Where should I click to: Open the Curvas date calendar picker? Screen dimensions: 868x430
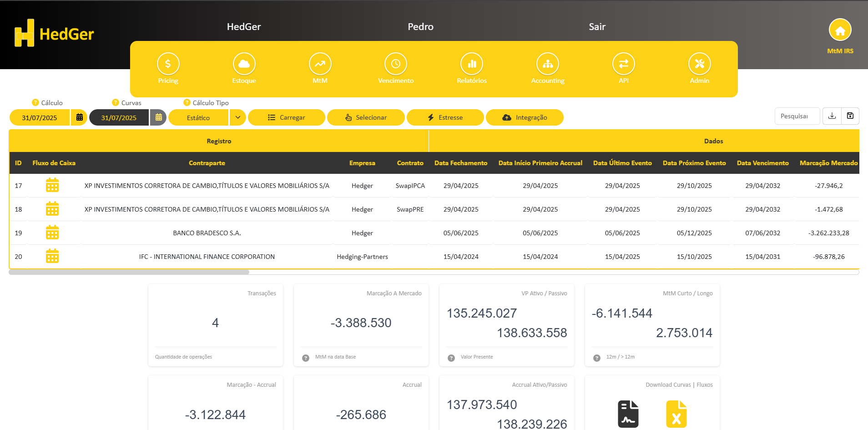click(x=158, y=117)
